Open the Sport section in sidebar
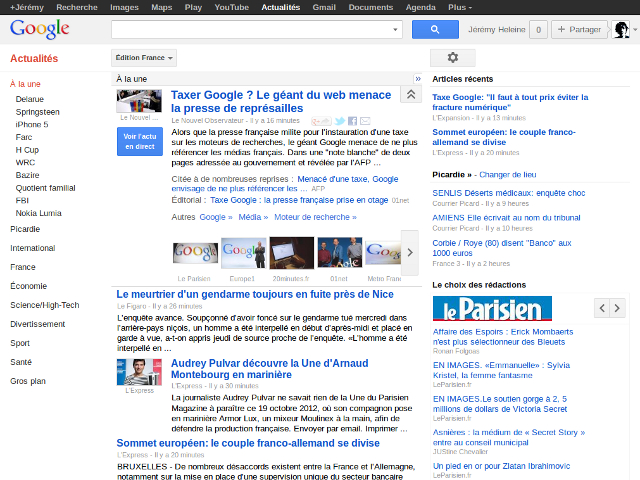The height and width of the screenshot is (480, 640). [x=20, y=343]
